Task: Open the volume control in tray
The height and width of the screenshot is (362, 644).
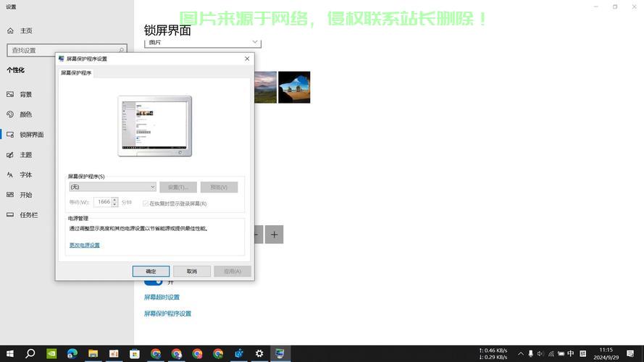Action: pyautogui.click(x=540, y=353)
